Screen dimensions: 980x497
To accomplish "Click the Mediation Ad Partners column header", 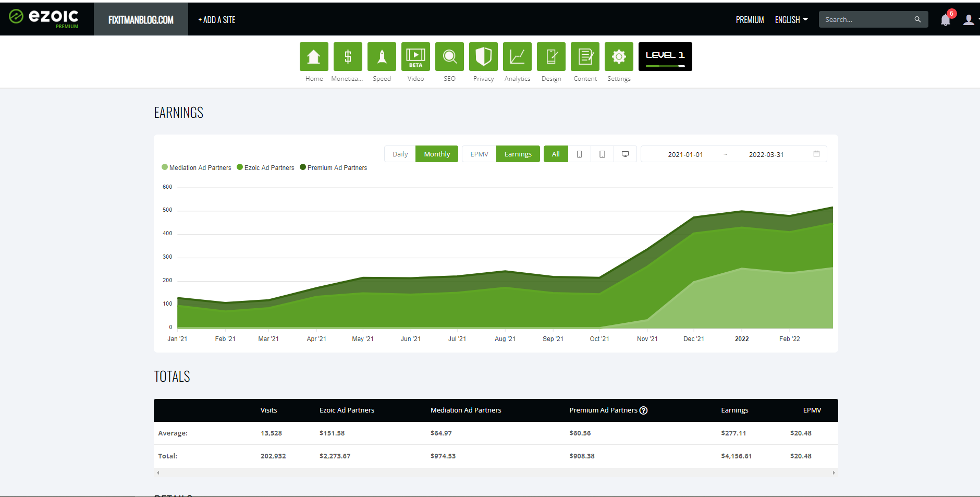I will 466,410.
